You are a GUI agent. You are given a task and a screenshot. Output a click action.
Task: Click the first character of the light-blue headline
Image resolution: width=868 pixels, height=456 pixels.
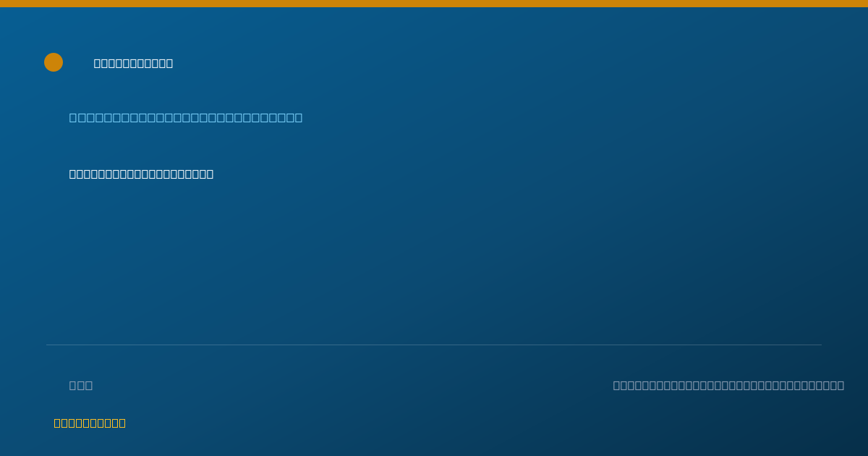73,117
